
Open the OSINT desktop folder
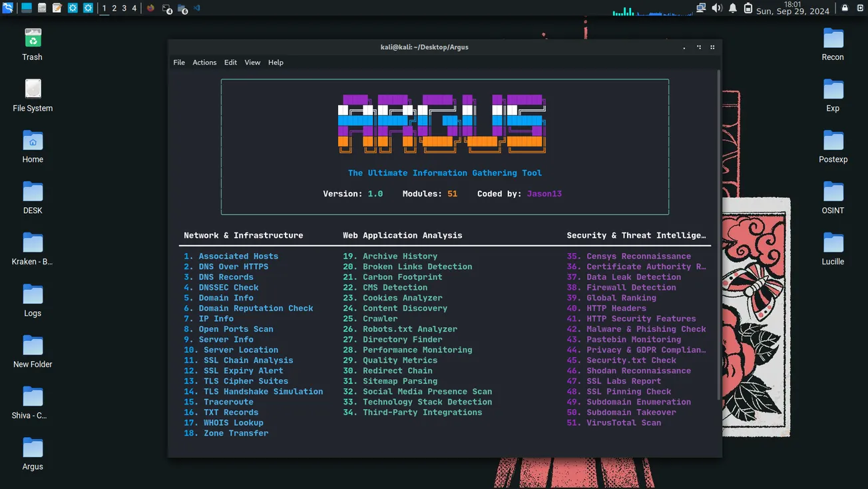click(x=832, y=196)
